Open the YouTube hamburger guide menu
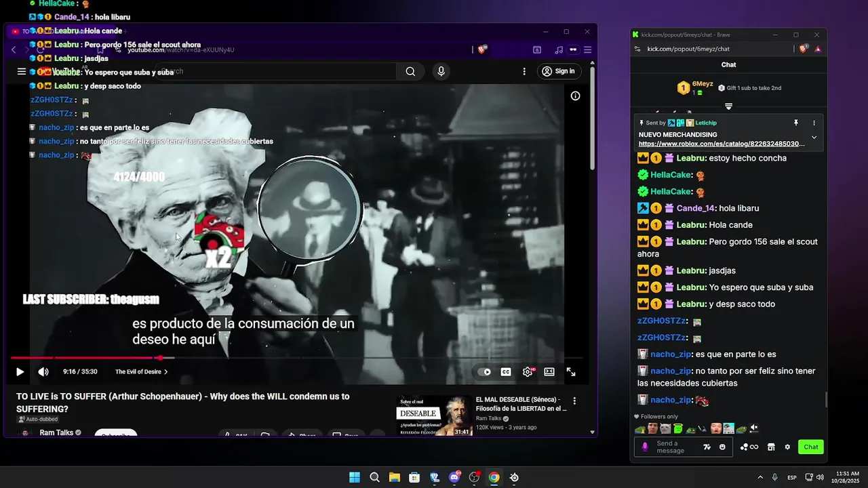Viewport: 868px width, 488px height. coord(22,71)
